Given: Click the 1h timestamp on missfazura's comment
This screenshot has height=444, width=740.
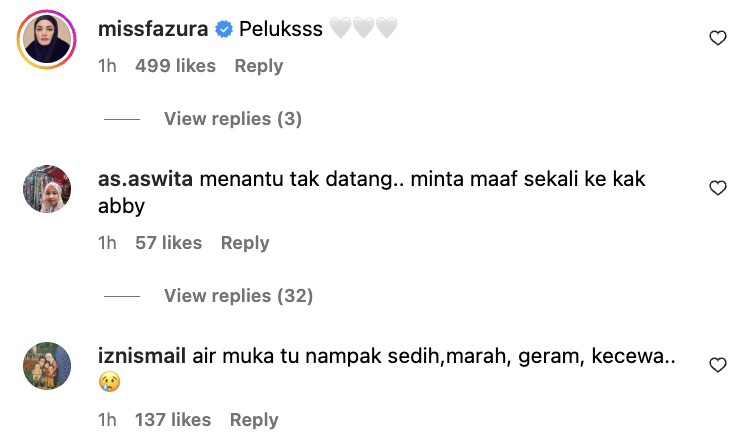Looking at the screenshot, I should 108,66.
